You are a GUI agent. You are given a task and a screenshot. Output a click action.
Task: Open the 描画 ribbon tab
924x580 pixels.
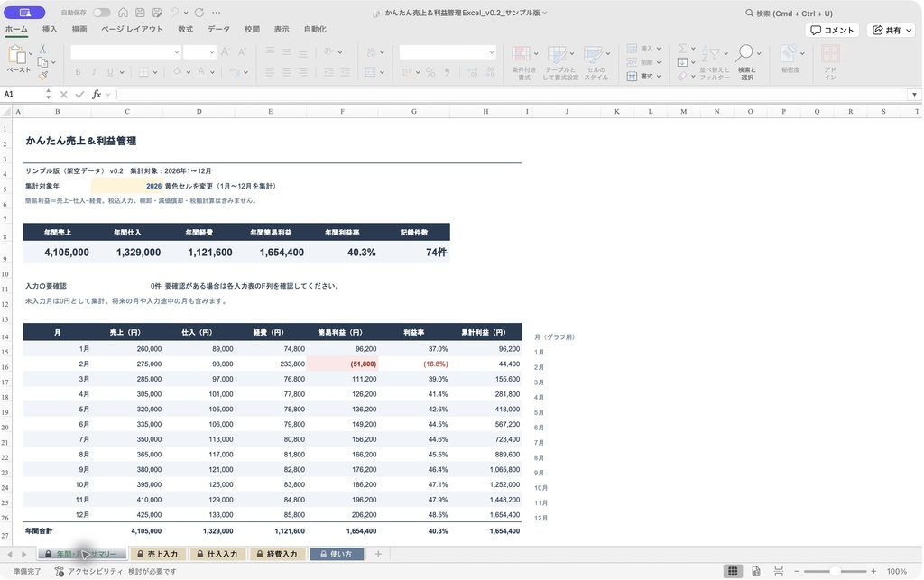[x=79, y=30]
